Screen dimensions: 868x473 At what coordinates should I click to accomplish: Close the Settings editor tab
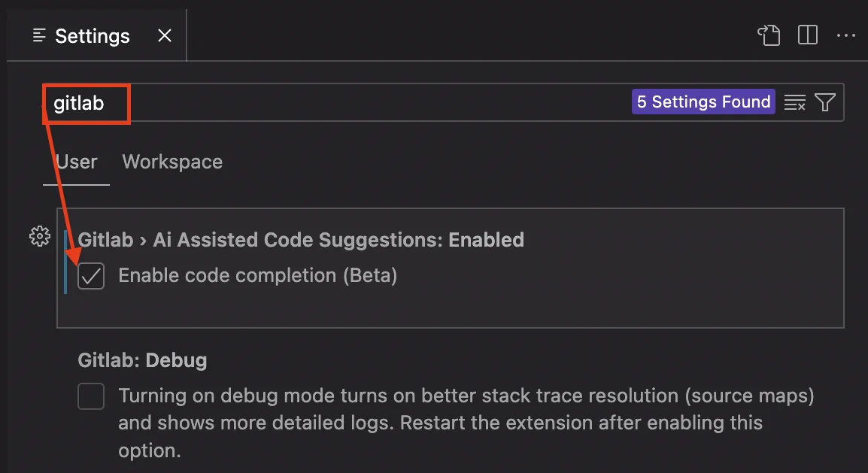pyautogui.click(x=164, y=35)
